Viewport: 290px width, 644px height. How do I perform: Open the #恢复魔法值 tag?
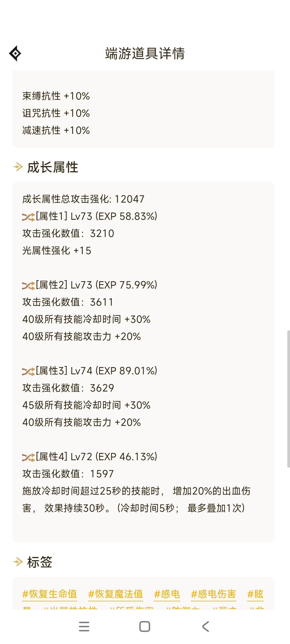tap(115, 594)
